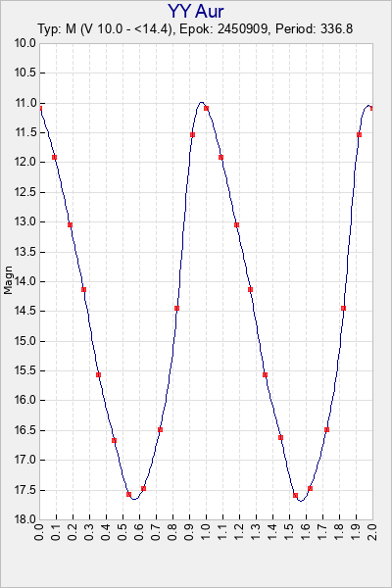Click the 0.0 phase axis label
392x588 pixels.
point(39,532)
